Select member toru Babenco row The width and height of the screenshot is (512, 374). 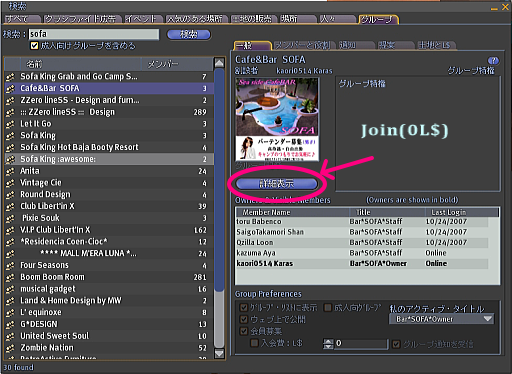(362, 222)
